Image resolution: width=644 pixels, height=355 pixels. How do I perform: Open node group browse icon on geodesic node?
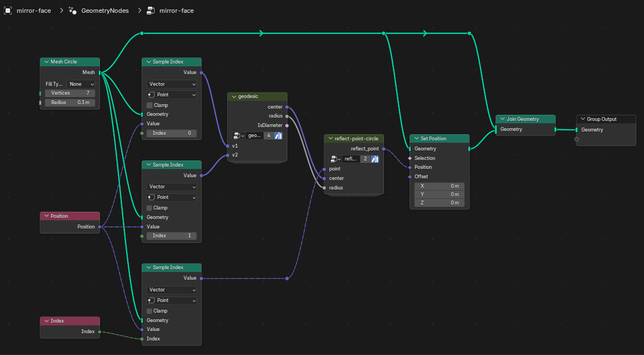238,135
